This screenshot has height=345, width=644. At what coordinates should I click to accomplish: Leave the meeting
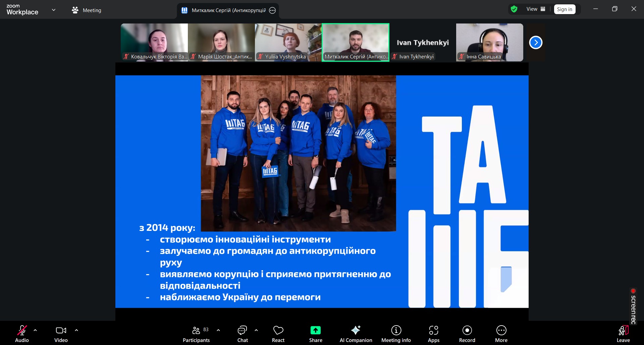pos(623,334)
